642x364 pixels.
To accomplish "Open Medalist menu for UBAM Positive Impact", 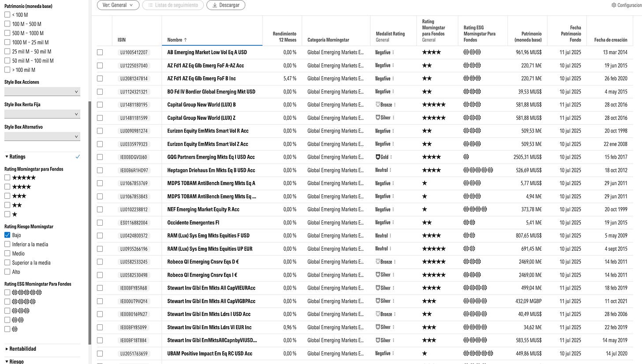I will coord(393,353).
